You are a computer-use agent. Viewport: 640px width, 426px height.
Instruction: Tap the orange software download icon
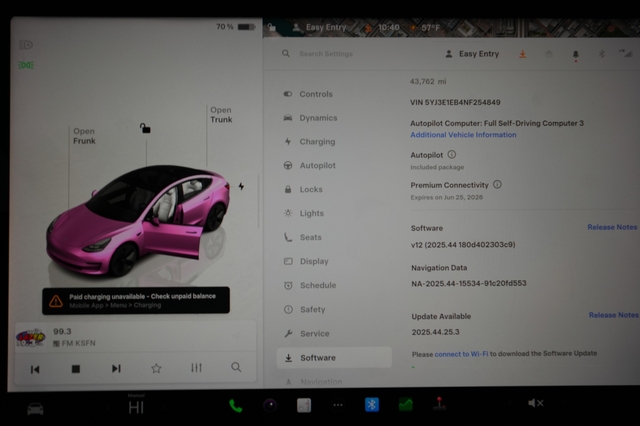[x=522, y=54]
